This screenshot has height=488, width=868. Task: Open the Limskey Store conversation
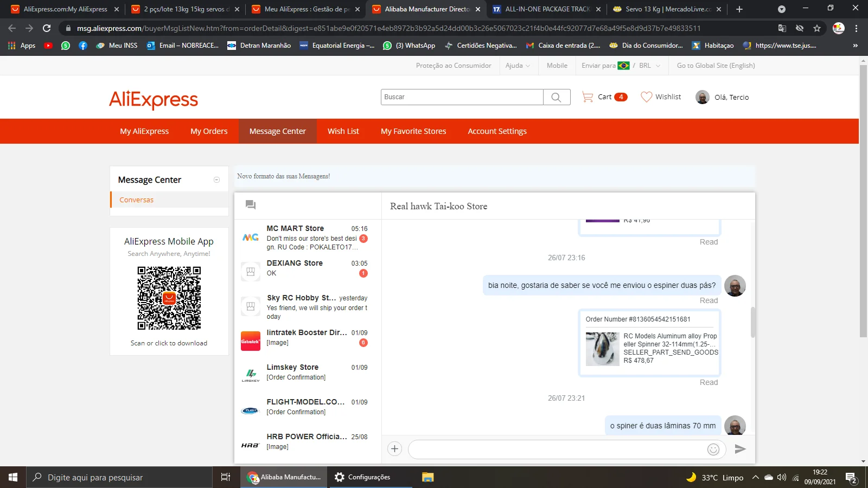[x=308, y=376]
